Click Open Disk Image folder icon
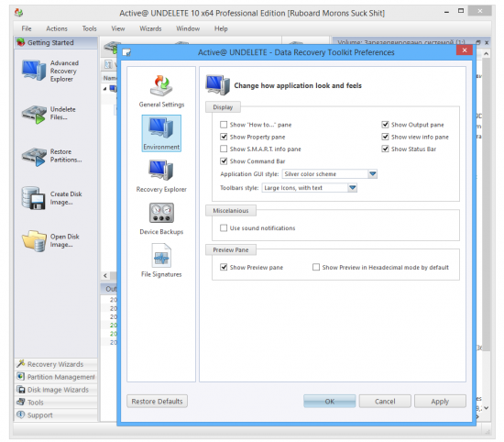Screen dimensions: 504x442 [34, 240]
